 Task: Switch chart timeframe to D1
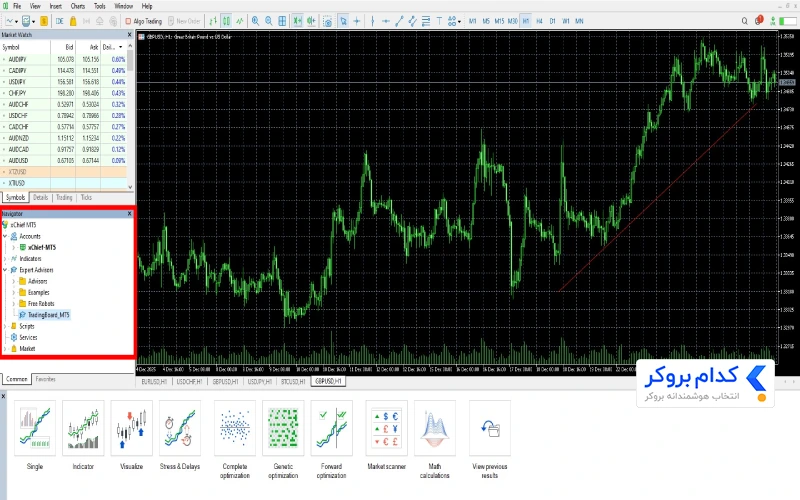[x=553, y=21]
